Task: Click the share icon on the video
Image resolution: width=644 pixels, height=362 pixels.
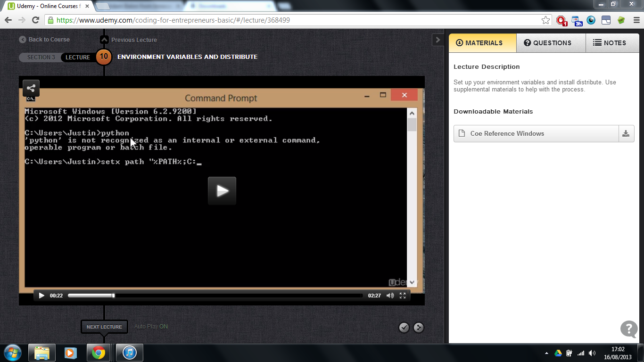Action: click(31, 88)
